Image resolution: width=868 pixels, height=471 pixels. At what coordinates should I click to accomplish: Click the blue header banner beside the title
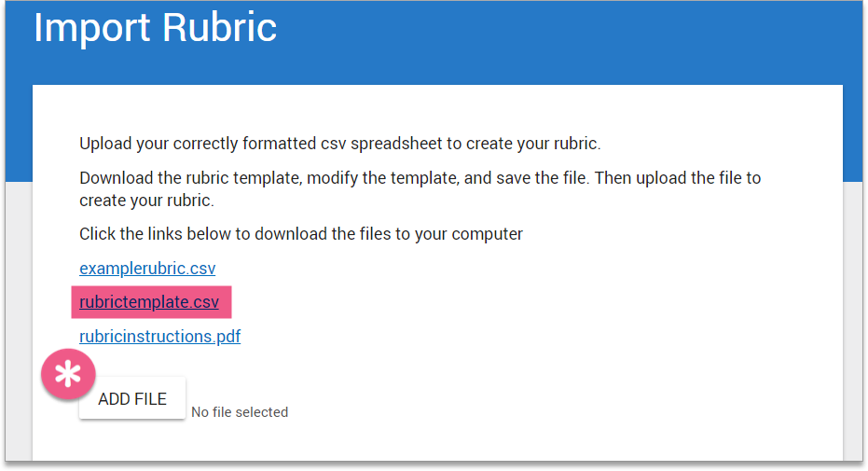[559, 37]
